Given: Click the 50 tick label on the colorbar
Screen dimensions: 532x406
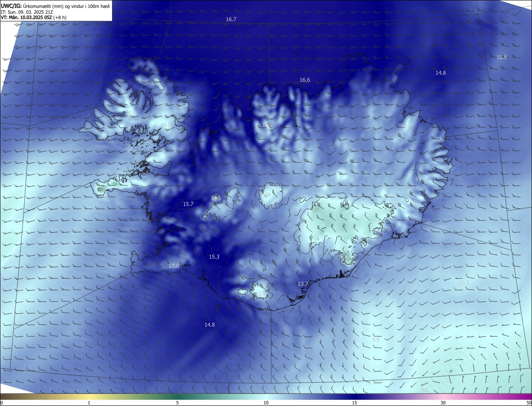Looking at the screenshot, I should (x=529, y=403).
